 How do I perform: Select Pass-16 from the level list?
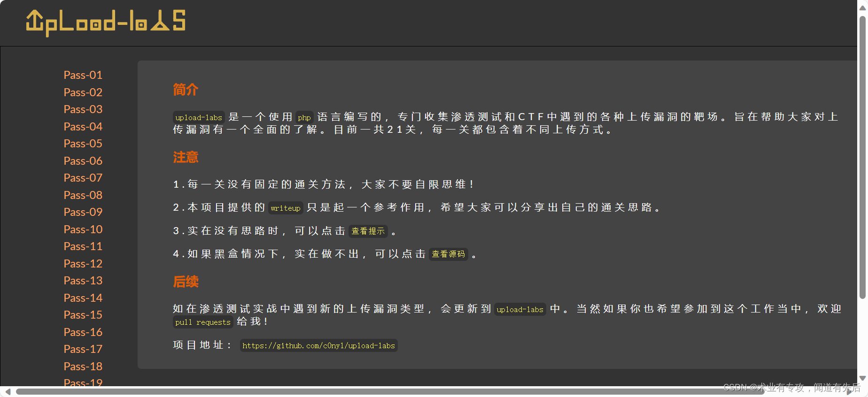[x=83, y=332]
